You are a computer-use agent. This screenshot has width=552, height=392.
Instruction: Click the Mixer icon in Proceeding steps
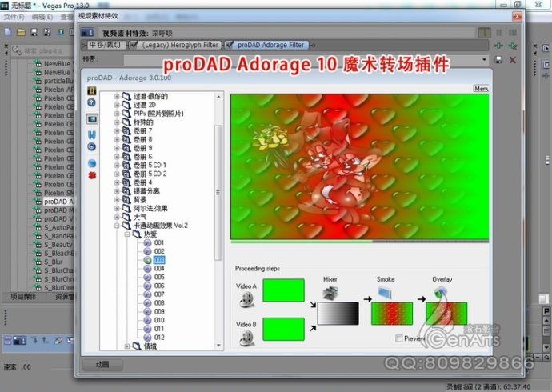point(330,293)
